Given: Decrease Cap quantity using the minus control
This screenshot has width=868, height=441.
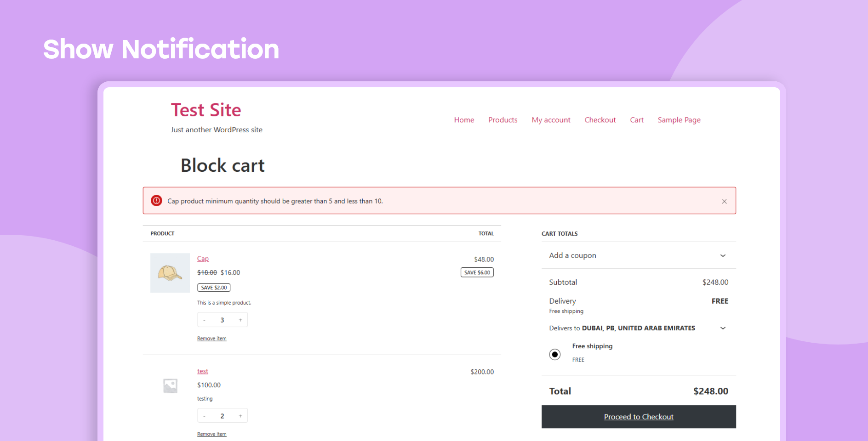Looking at the screenshot, I should point(204,319).
